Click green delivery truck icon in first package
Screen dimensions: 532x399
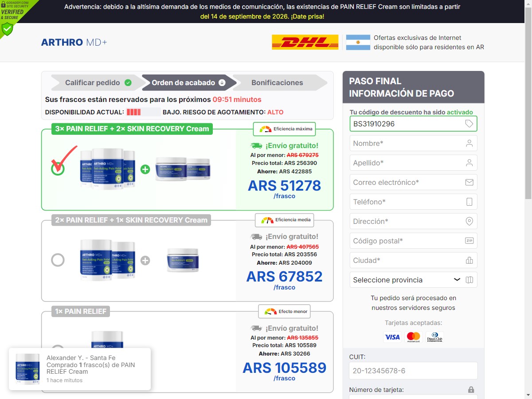point(256,145)
